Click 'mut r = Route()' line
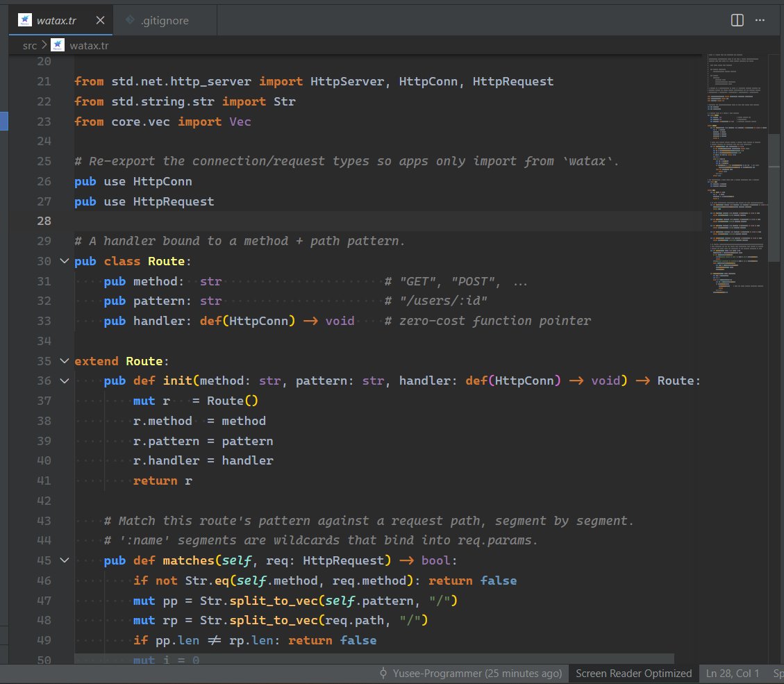784x684 pixels. click(196, 401)
